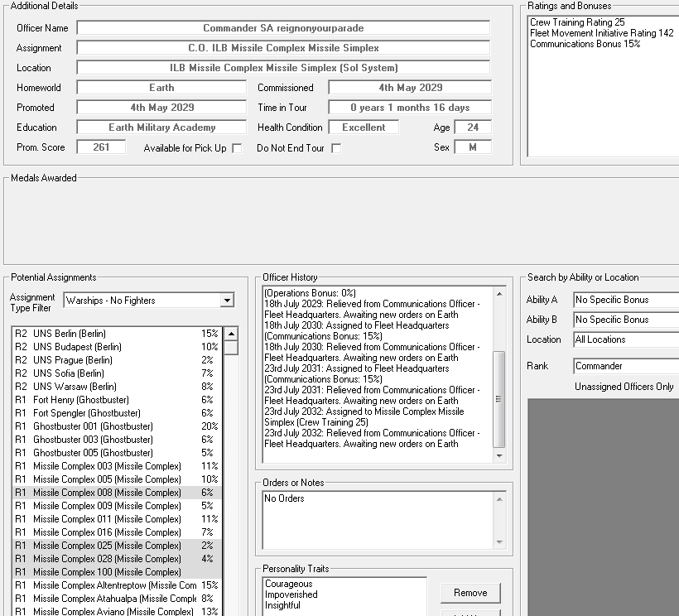This screenshot has width=679, height=616.
Task: Click the Potential Assignments scrollbar thumb
Action: pos(231,348)
